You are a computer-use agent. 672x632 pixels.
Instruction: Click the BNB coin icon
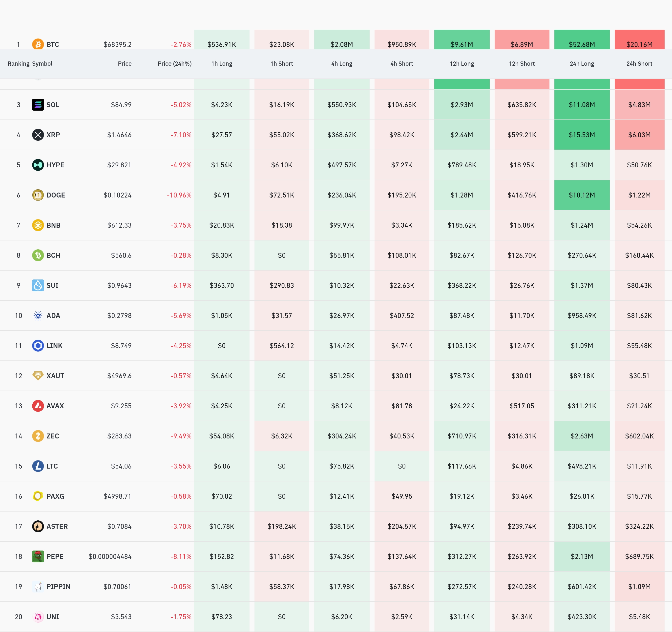tap(38, 225)
